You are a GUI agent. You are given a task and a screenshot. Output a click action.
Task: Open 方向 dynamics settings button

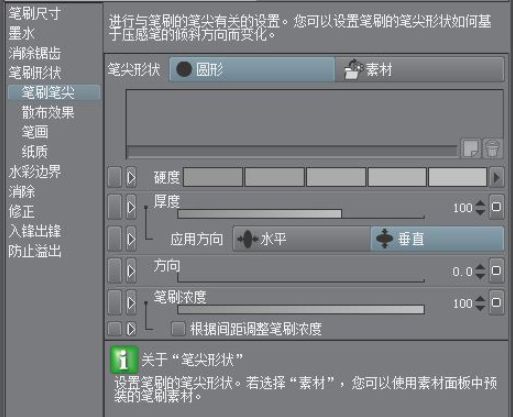(x=496, y=271)
